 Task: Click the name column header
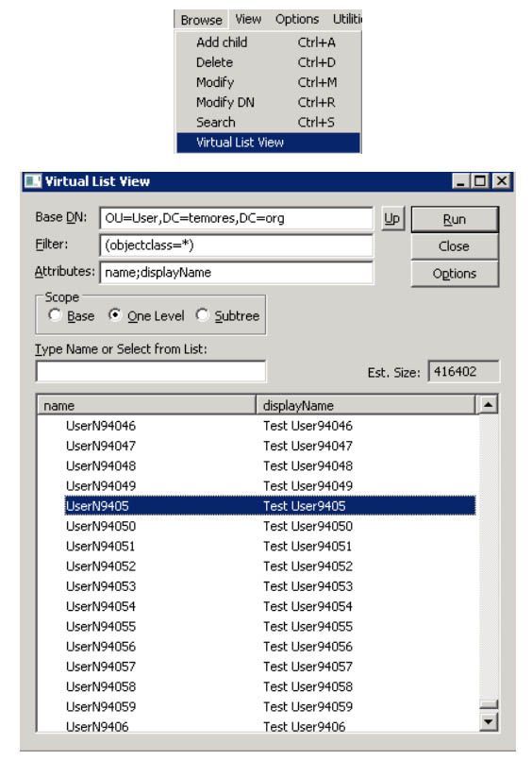[146, 405]
